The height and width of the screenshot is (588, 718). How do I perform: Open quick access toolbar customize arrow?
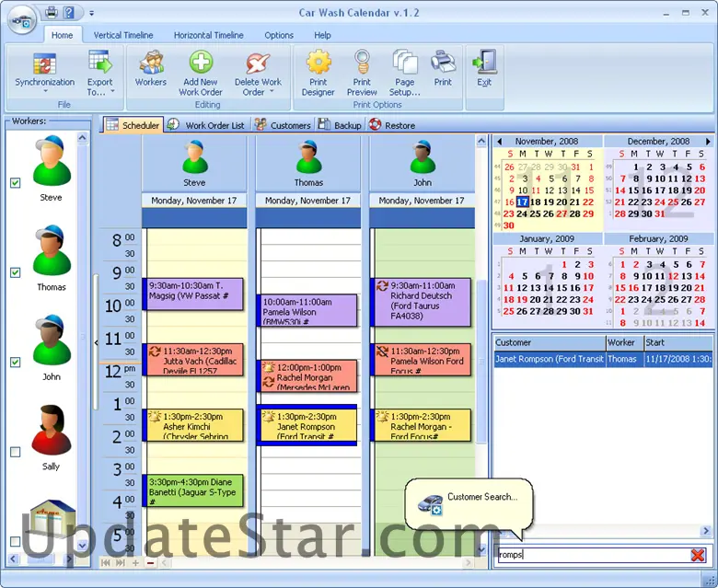point(91,13)
